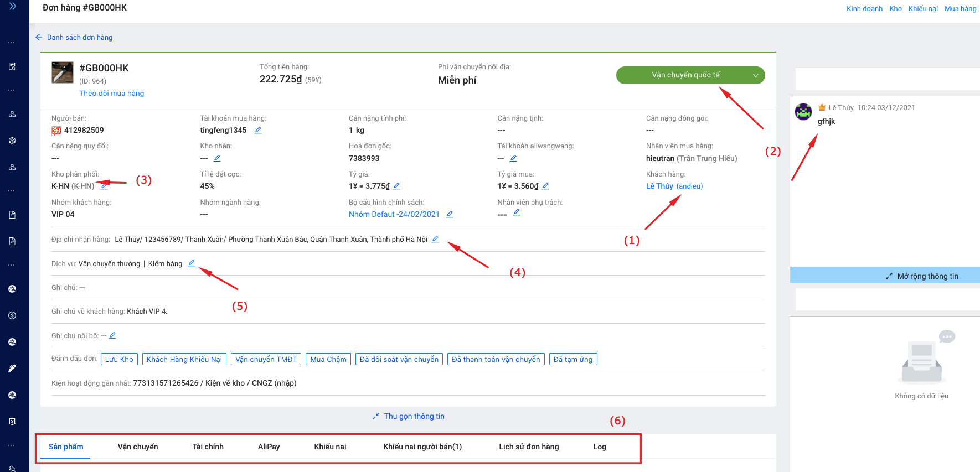The width and height of the screenshot is (980, 472).
Task: Toggle the Lưu Kho order tag
Action: pos(119,359)
